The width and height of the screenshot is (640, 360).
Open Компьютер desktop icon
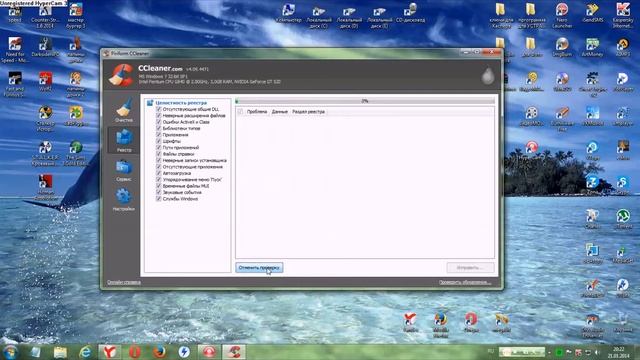point(288,12)
